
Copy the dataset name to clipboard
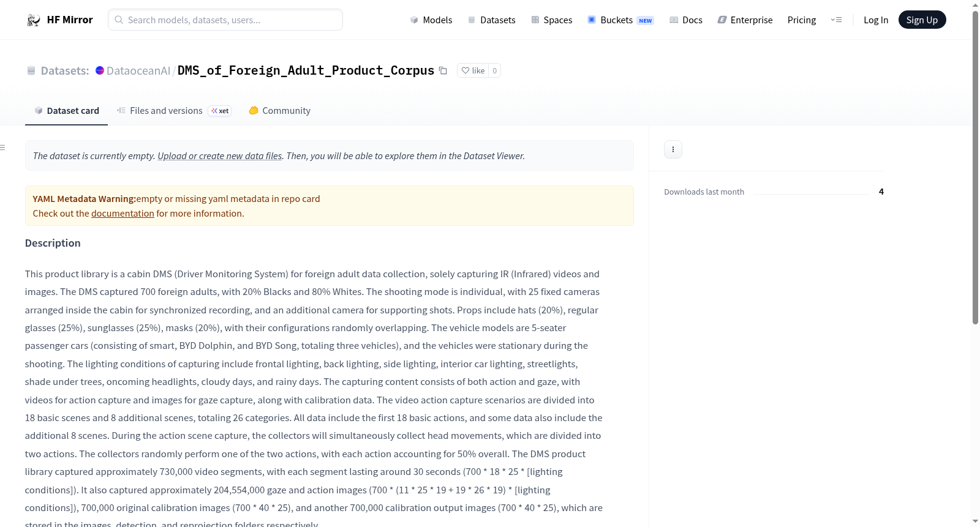coord(443,70)
